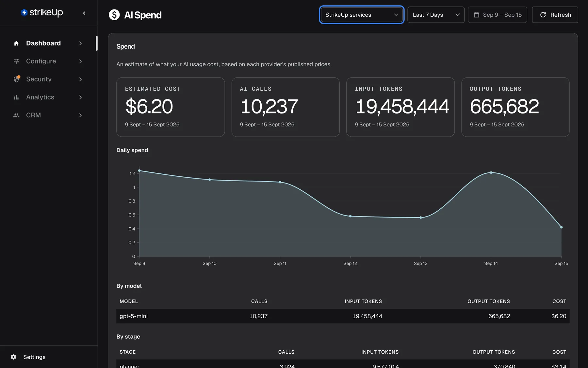Click the Security shield icon
This screenshot has width=588, height=368.
coord(17,79)
